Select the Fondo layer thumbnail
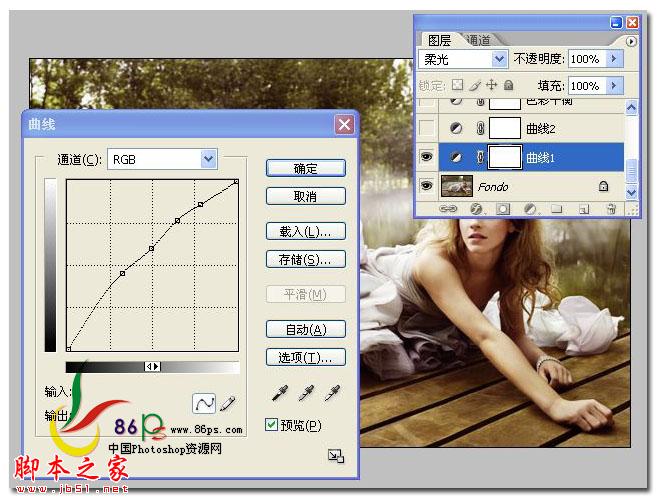The image size is (660, 500). [x=457, y=186]
